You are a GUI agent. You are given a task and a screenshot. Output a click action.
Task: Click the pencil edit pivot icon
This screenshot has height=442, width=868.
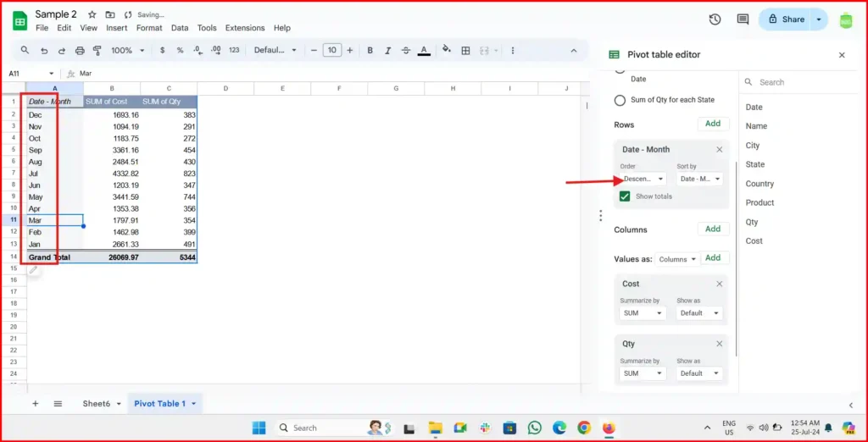pos(34,270)
